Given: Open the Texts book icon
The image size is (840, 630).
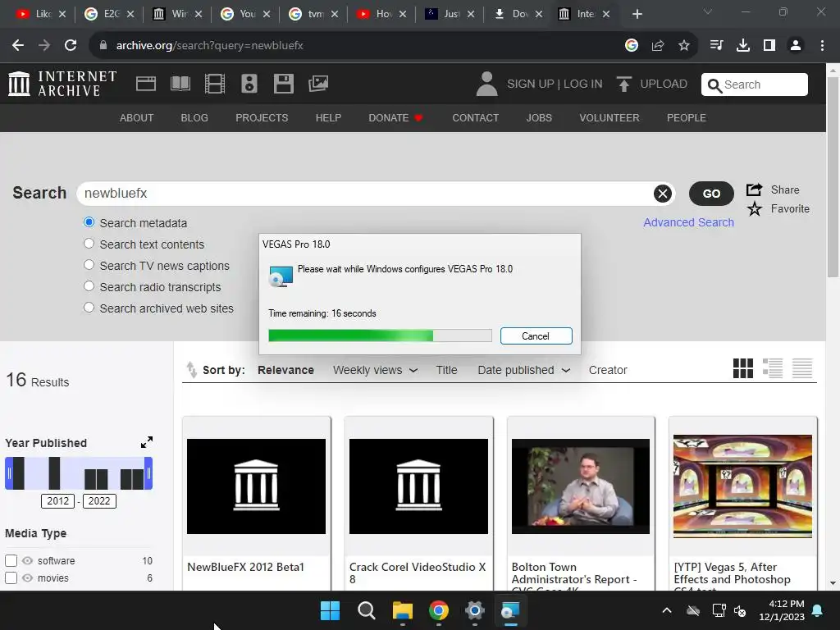Looking at the screenshot, I should click(x=180, y=84).
